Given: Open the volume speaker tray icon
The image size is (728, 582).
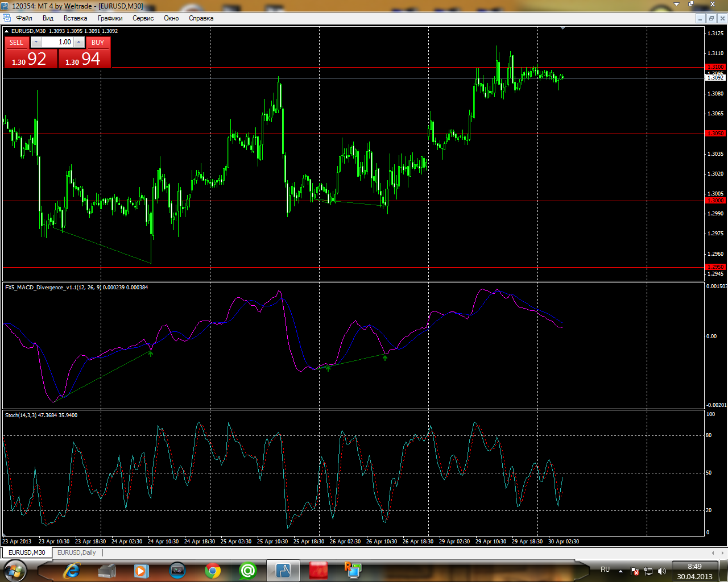Looking at the screenshot, I should 661,571.
